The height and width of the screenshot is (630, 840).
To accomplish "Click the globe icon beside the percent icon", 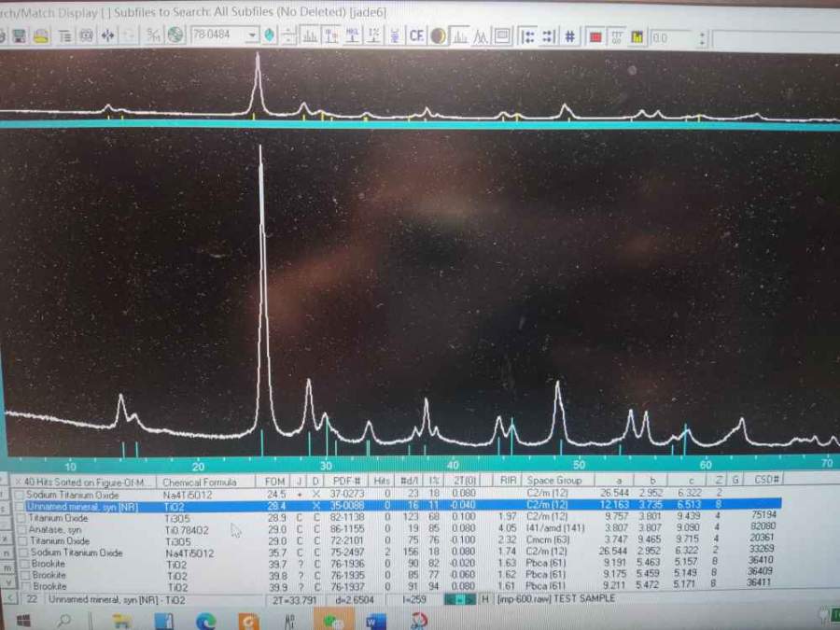I will click(175, 36).
